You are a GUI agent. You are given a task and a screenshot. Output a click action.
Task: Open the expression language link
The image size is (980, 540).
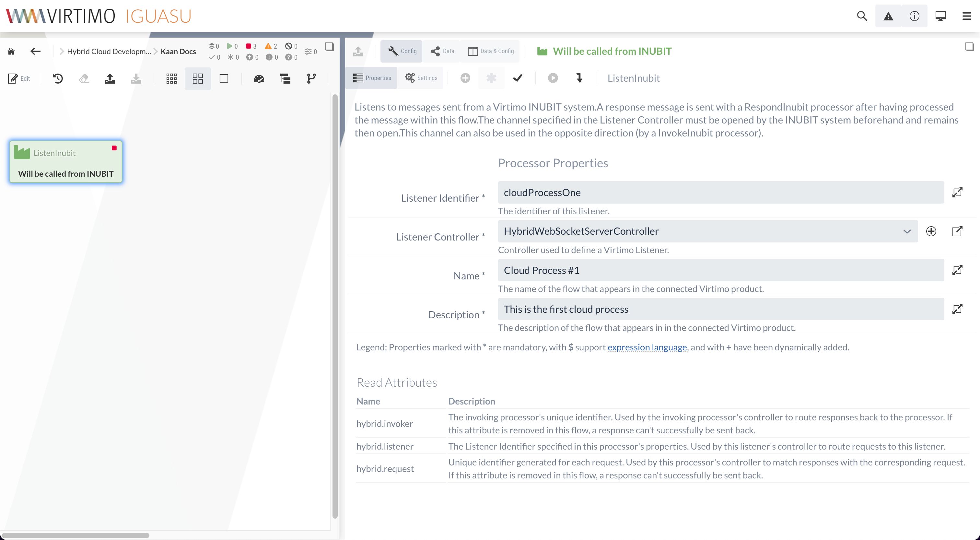(x=647, y=347)
